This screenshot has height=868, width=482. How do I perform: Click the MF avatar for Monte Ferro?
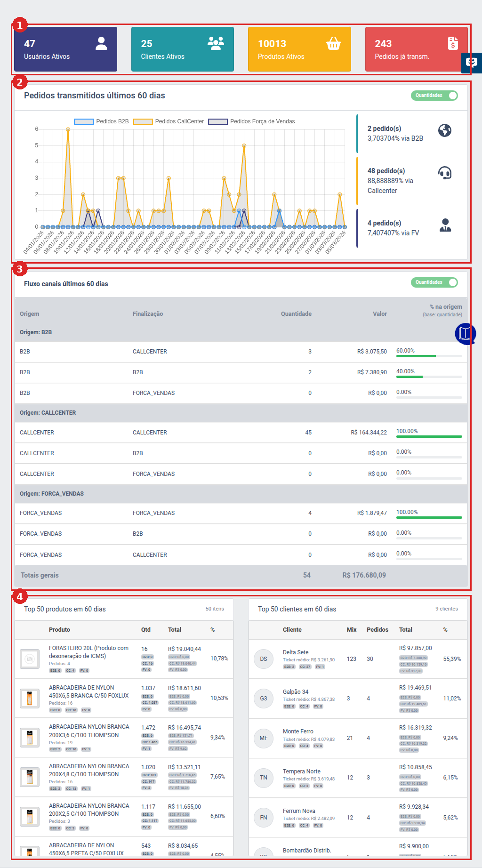264,738
